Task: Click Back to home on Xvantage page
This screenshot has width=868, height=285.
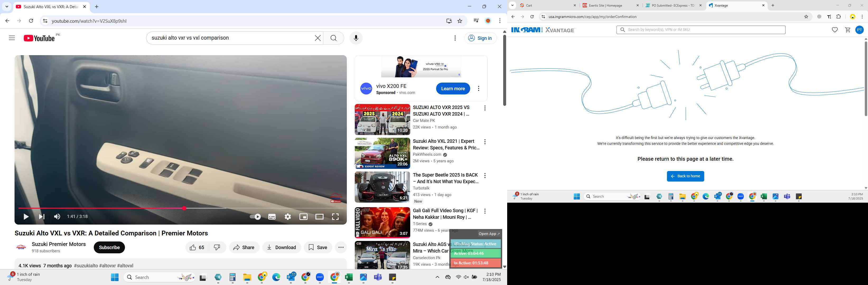Action: pyautogui.click(x=685, y=176)
